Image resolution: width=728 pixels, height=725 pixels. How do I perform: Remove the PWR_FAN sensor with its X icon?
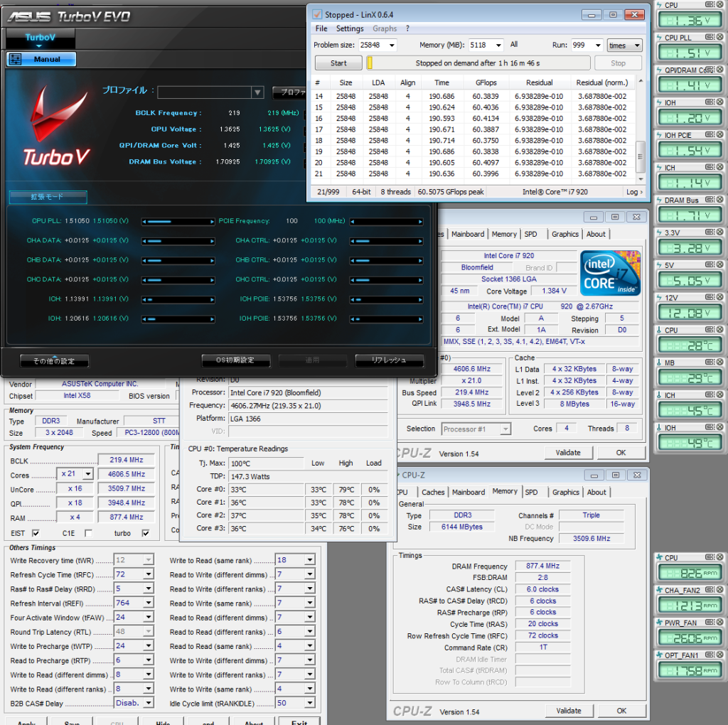click(719, 622)
